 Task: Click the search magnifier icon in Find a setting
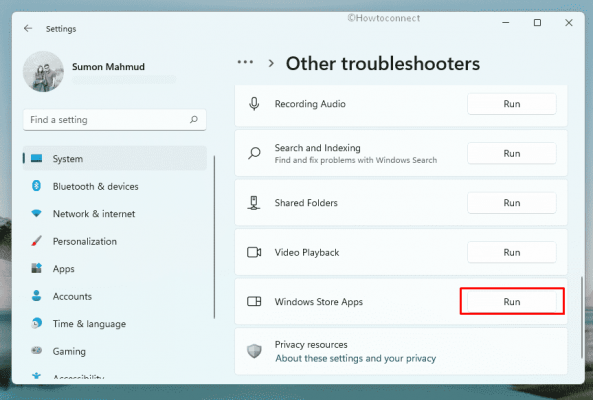[x=194, y=119]
